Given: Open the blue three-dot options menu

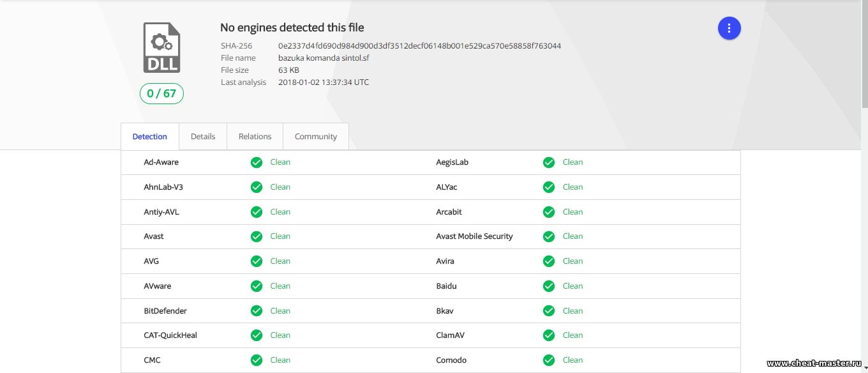Looking at the screenshot, I should tap(729, 28).
